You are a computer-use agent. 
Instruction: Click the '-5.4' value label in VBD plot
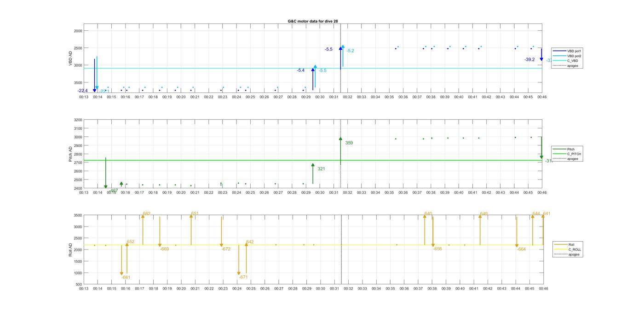[x=300, y=70]
